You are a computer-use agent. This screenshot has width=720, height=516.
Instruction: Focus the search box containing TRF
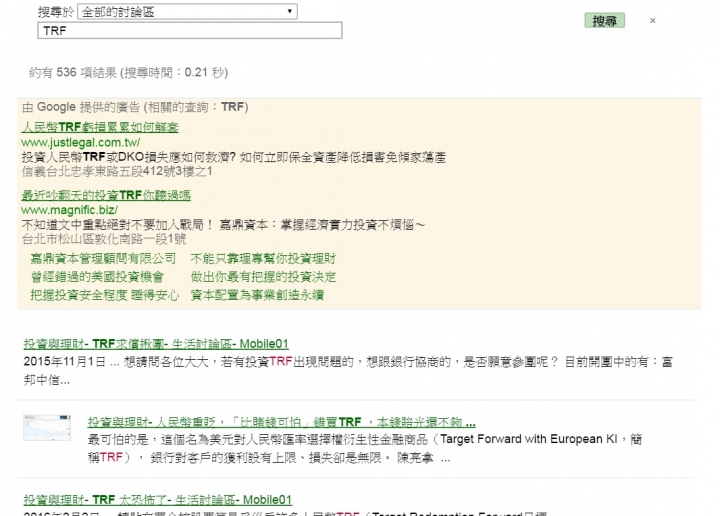(190, 30)
